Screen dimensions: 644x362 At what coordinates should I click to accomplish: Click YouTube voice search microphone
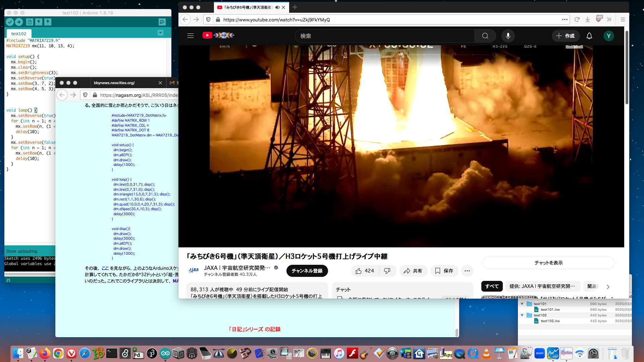(508, 36)
